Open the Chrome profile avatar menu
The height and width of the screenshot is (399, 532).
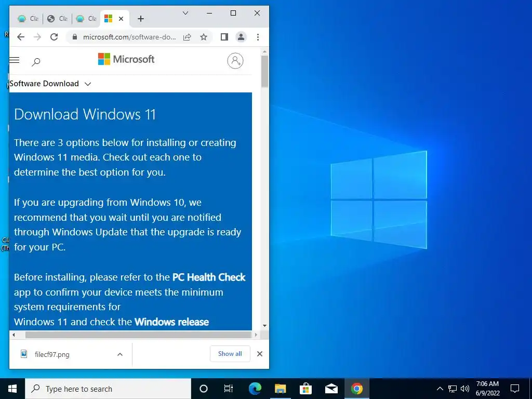pyautogui.click(x=241, y=37)
